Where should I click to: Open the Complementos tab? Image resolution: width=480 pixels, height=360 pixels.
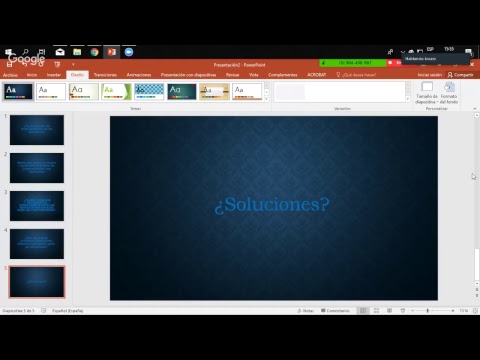(x=283, y=75)
